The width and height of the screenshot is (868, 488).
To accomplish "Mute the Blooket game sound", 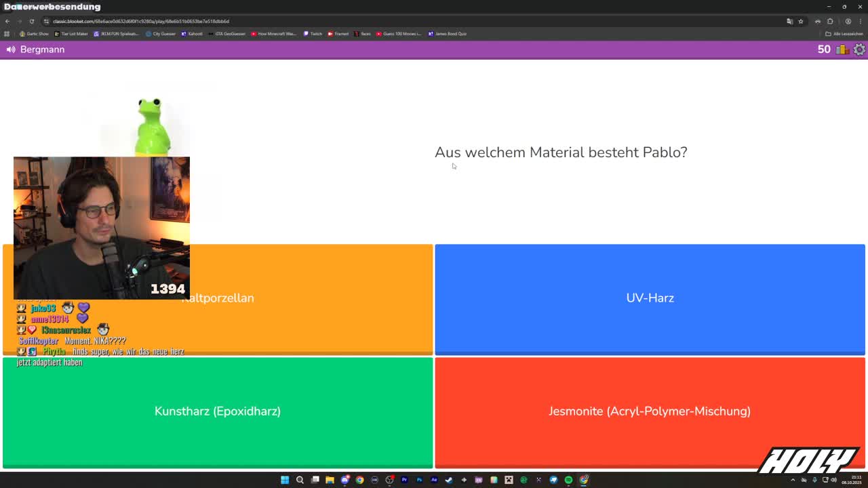I will coord(11,49).
